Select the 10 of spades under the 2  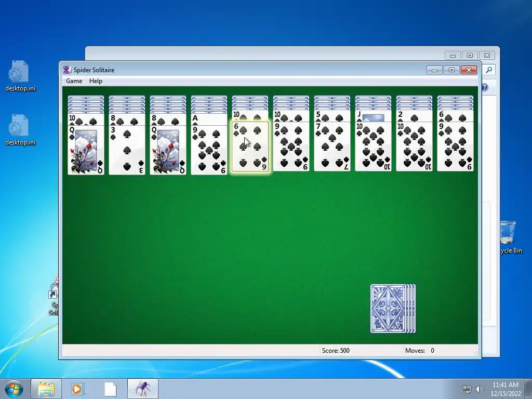pyautogui.click(x=414, y=147)
